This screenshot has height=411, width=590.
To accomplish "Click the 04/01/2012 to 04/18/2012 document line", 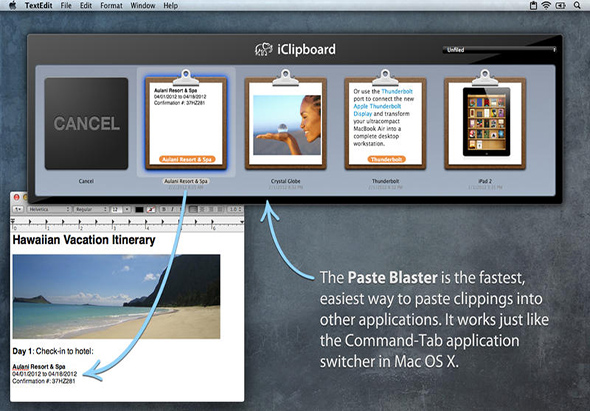I will point(44,374).
